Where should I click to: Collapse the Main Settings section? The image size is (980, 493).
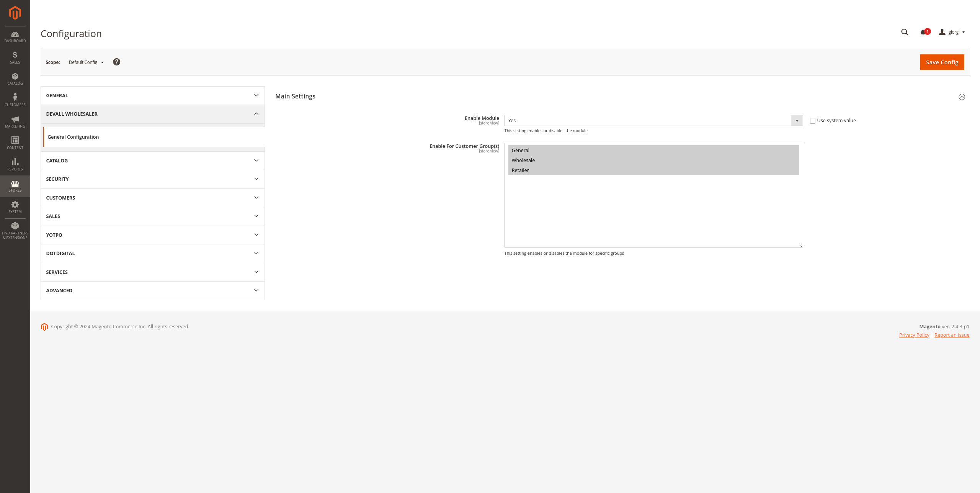pos(962,97)
